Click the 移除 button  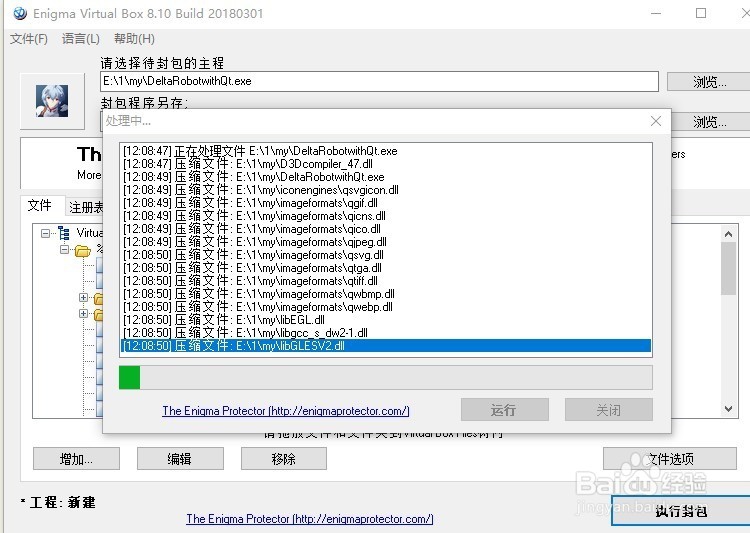tap(284, 459)
